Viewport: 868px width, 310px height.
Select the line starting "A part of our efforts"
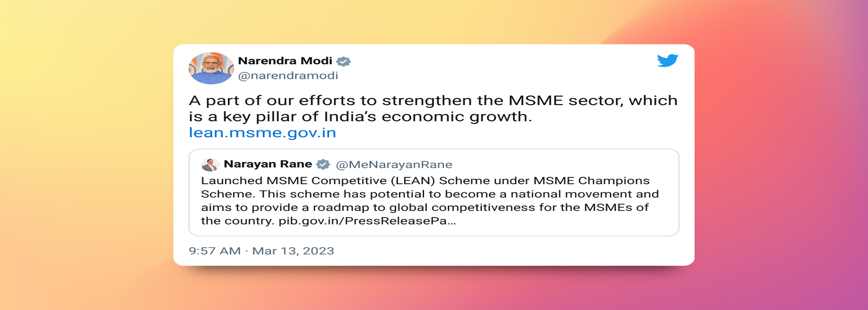(x=433, y=100)
